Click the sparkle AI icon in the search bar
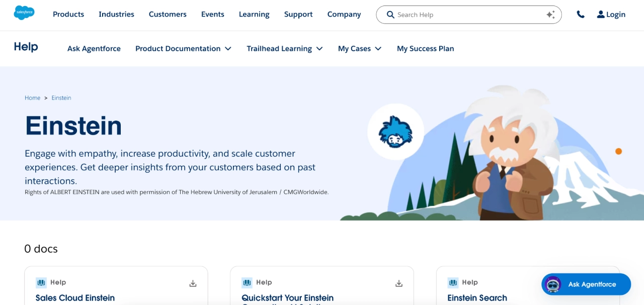This screenshot has width=644, height=305. coord(550,15)
